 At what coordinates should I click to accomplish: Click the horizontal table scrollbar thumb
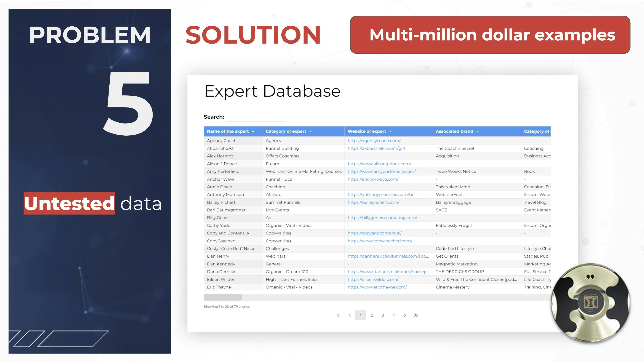(x=223, y=297)
